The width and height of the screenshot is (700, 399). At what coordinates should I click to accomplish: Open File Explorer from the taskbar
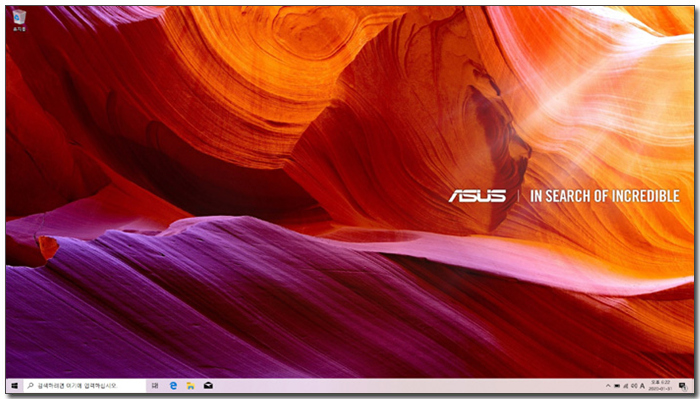tap(191, 385)
